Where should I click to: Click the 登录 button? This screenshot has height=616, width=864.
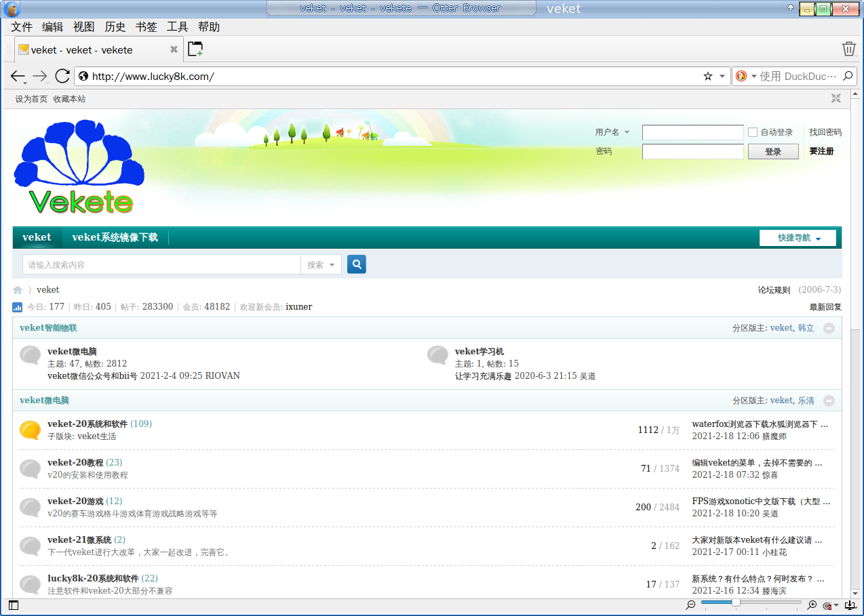[773, 152]
